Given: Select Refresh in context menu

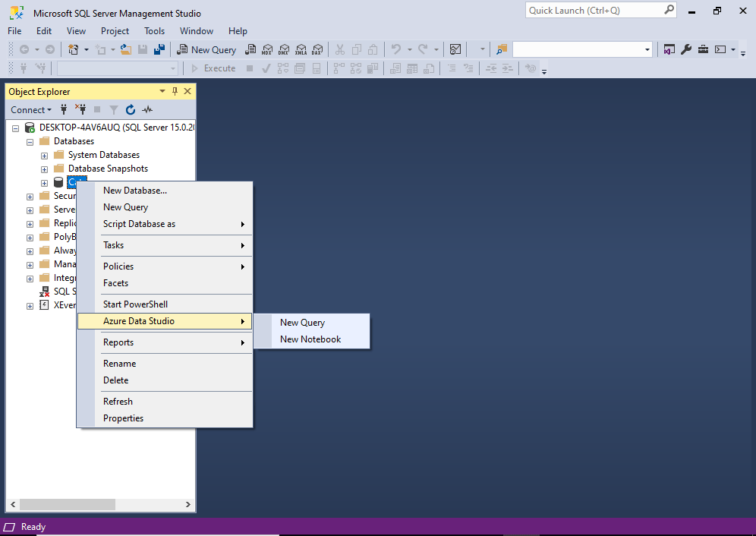Looking at the screenshot, I should point(165,402).
